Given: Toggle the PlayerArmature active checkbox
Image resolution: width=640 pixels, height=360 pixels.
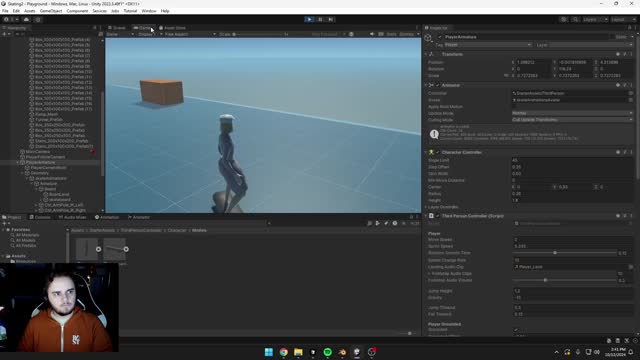Looking at the screenshot, I should click(x=440, y=37).
